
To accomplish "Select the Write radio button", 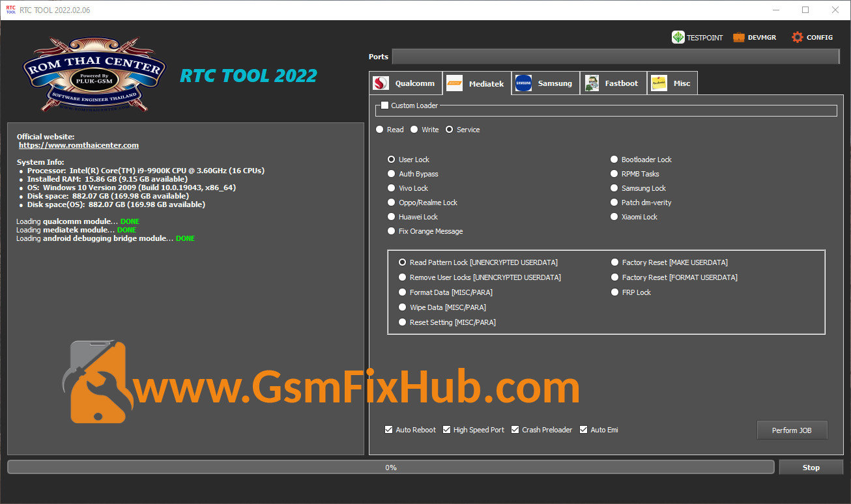I will click(x=414, y=130).
